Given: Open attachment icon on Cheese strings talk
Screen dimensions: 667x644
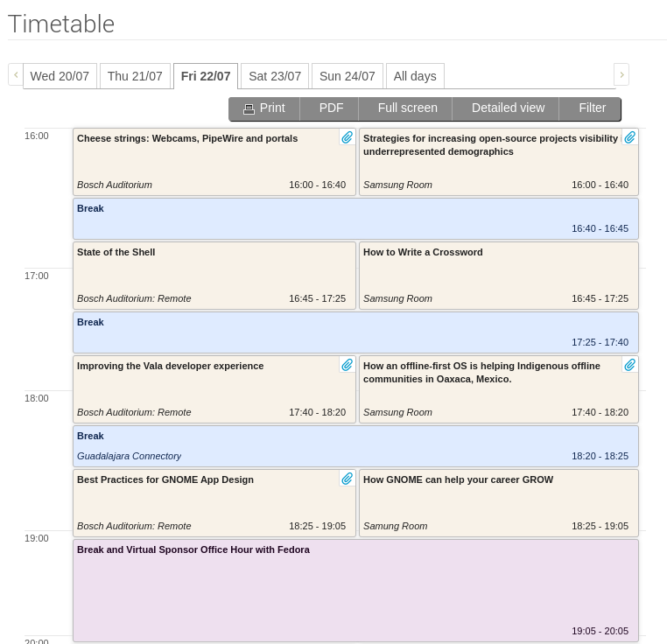Looking at the screenshot, I should coord(348,137).
